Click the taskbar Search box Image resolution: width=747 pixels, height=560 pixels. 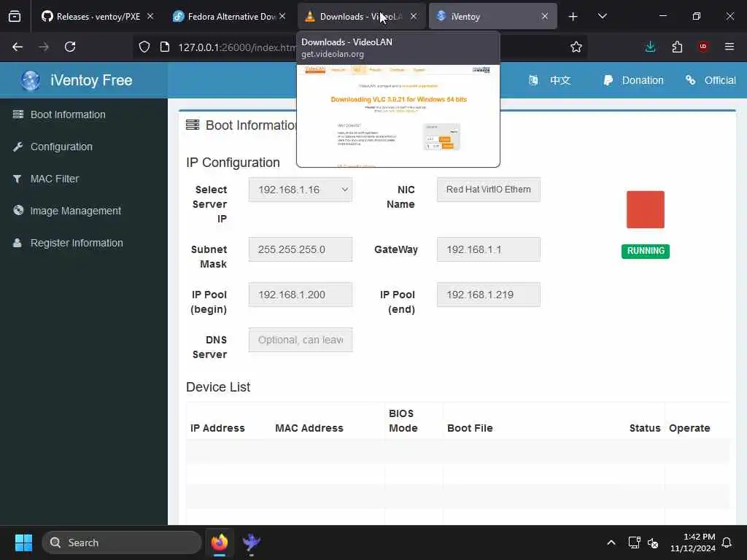(122, 542)
